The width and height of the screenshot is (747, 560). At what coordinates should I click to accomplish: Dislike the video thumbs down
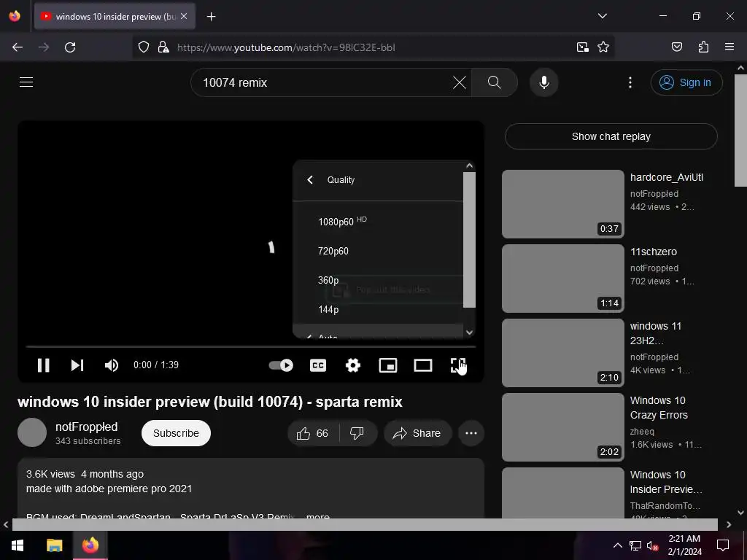pyautogui.click(x=357, y=433)
